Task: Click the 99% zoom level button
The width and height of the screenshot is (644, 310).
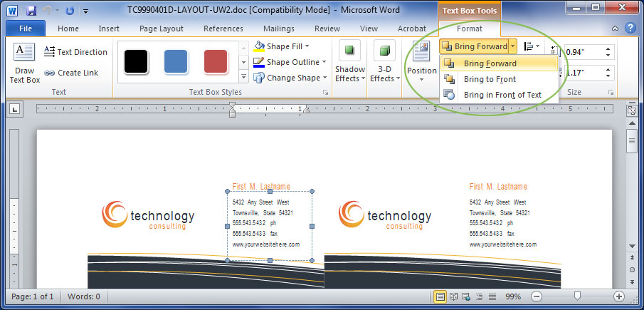Action: 513,296
